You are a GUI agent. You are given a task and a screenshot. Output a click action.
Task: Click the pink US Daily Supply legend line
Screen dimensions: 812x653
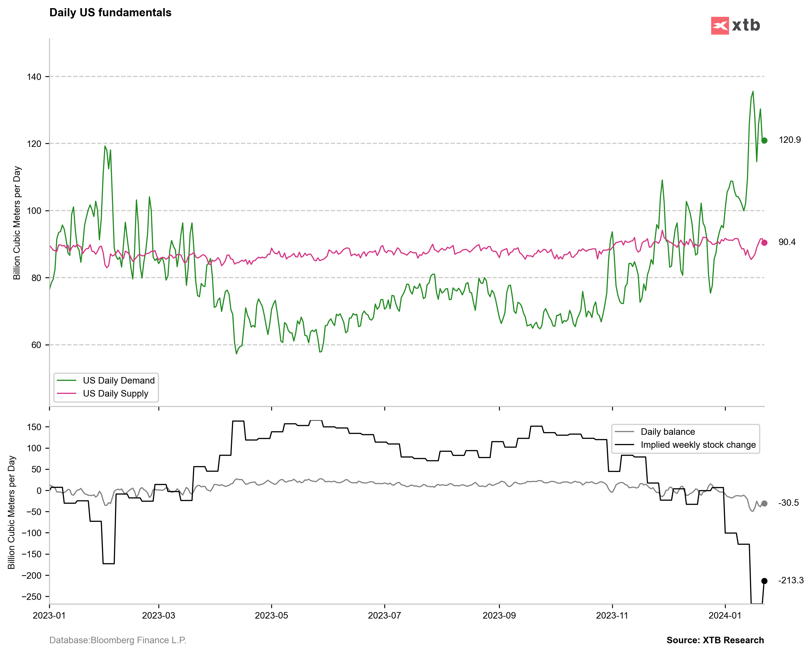click(67, 393)
